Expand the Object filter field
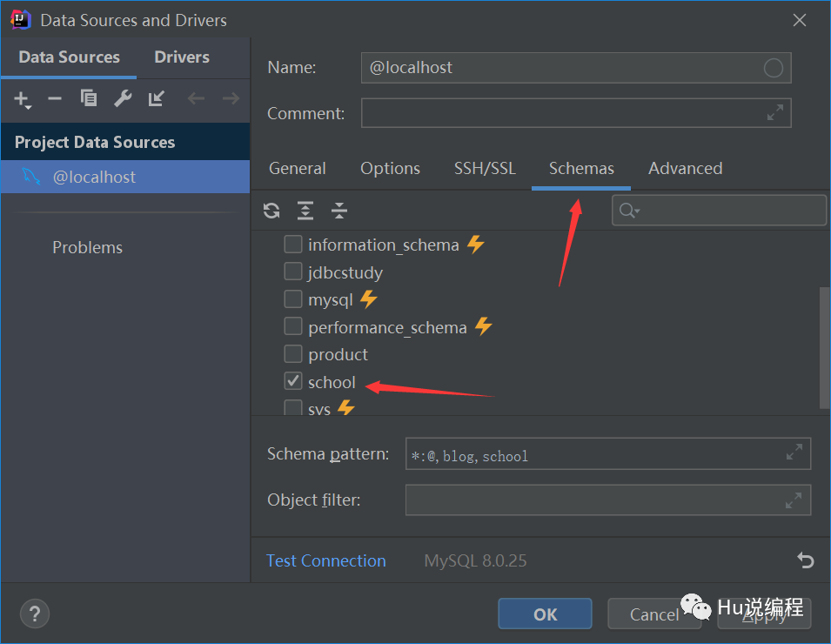This screenshot has width=831, height=644. [794, 500]
